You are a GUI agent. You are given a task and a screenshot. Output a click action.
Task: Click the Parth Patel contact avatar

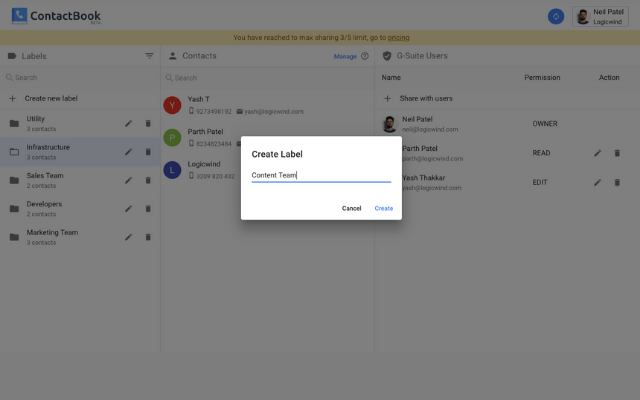tap(172, 138)
